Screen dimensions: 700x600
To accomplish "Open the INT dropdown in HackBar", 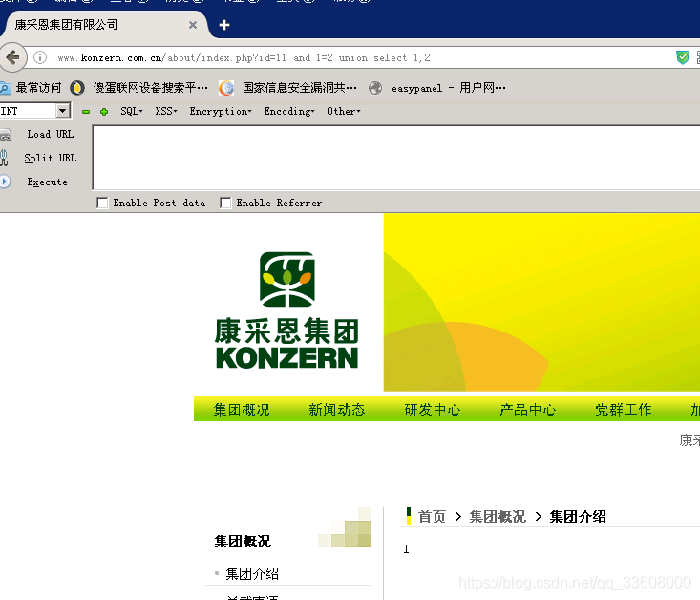I will pos(62,110).
